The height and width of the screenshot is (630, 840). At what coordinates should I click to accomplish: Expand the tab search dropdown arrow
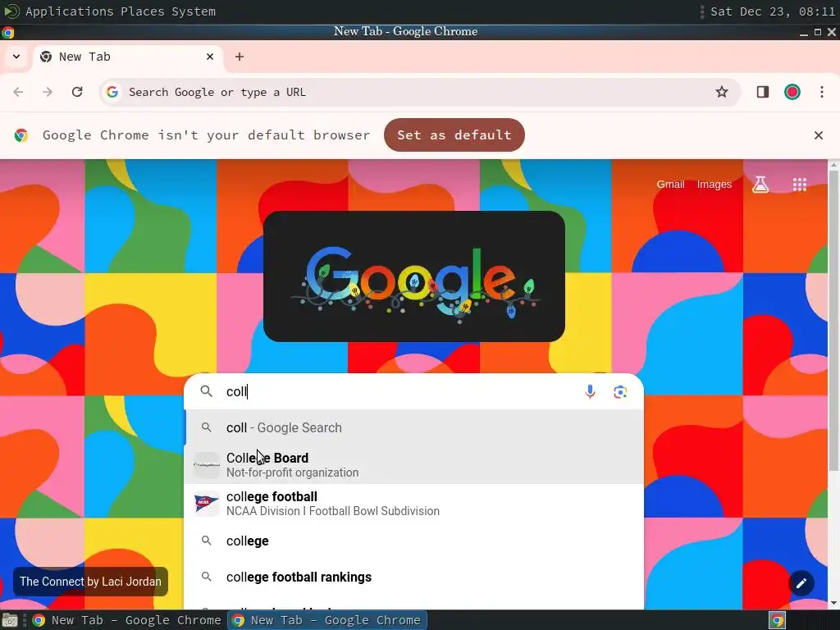coord(16,57)
